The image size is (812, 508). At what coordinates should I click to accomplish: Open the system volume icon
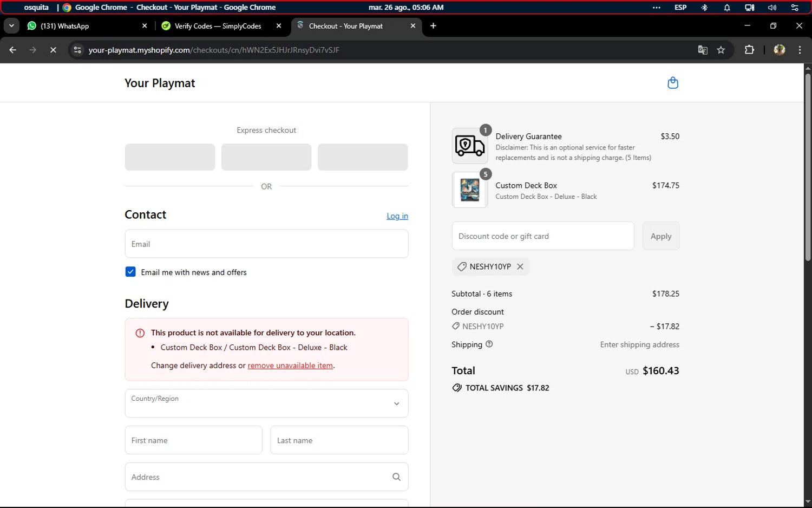point(772,8)
